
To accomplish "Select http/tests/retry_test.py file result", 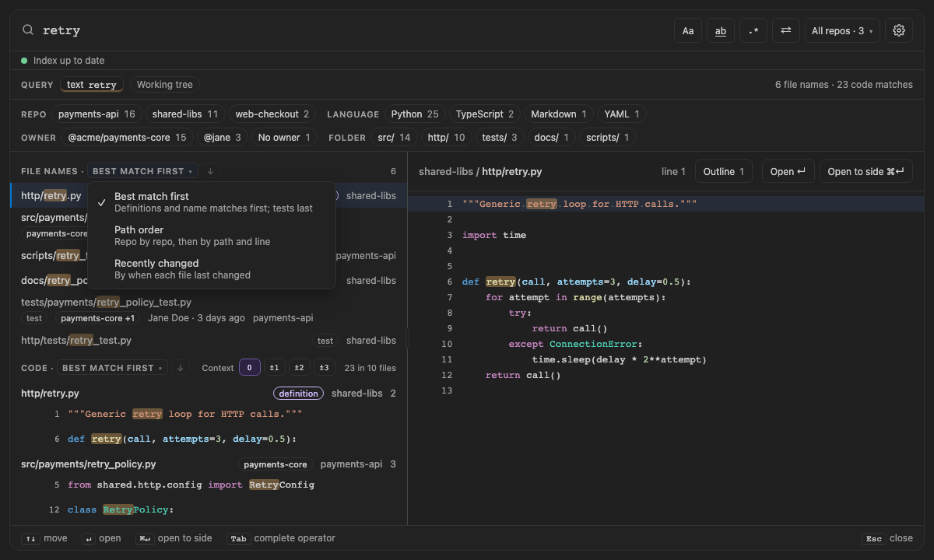I will click(x=209, y=341).
